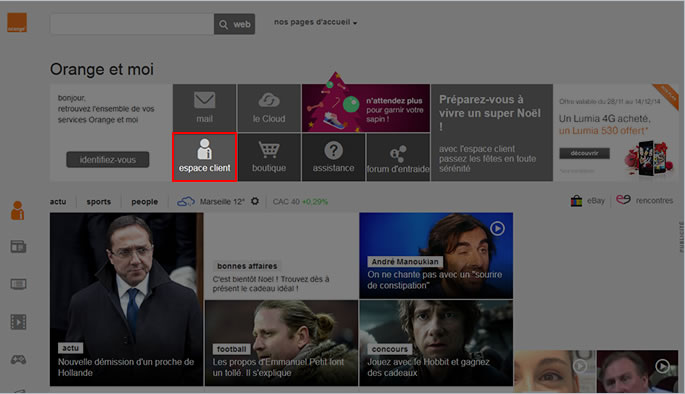Screen dimensions: 685x394
Task: Select the people tab
Action: (145, 202)
